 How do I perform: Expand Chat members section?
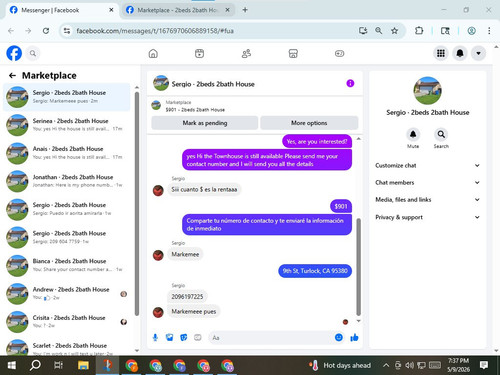point(427,182)
